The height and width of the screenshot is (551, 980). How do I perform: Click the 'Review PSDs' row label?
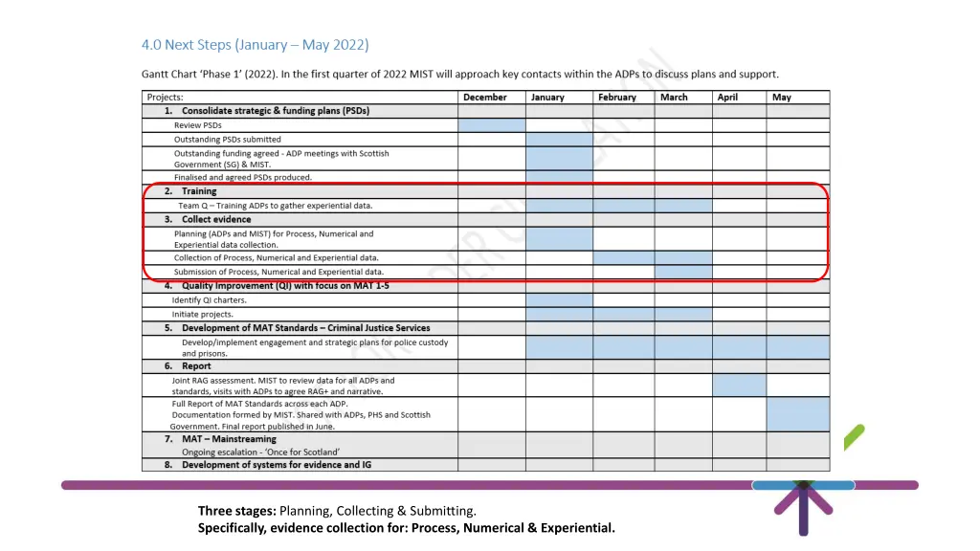(197, 125)
